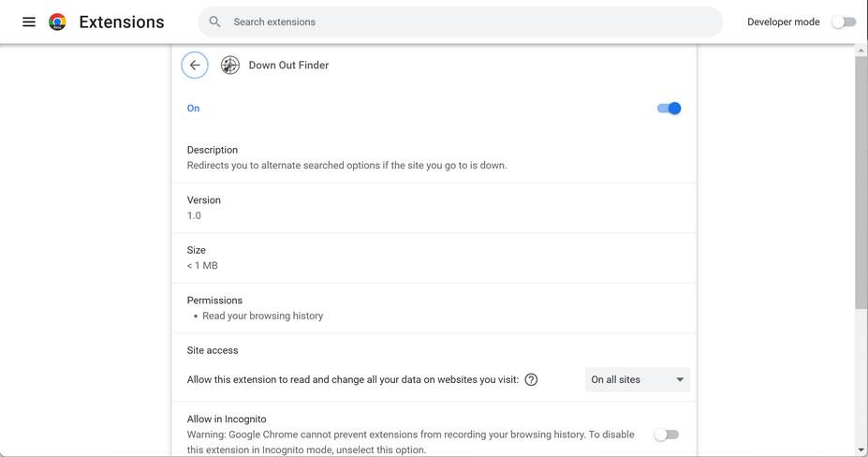Viewport: 868px width, 457px height.
Task: Click the Read your browsing history permission
Action: point(263,316)
